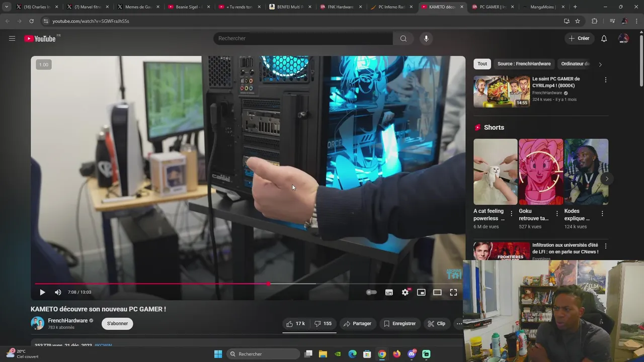The width and height of the screenshot is (644, 362).
Task: Subscribe to FrenchHardware with S'abonner
Action: [117, 324]
